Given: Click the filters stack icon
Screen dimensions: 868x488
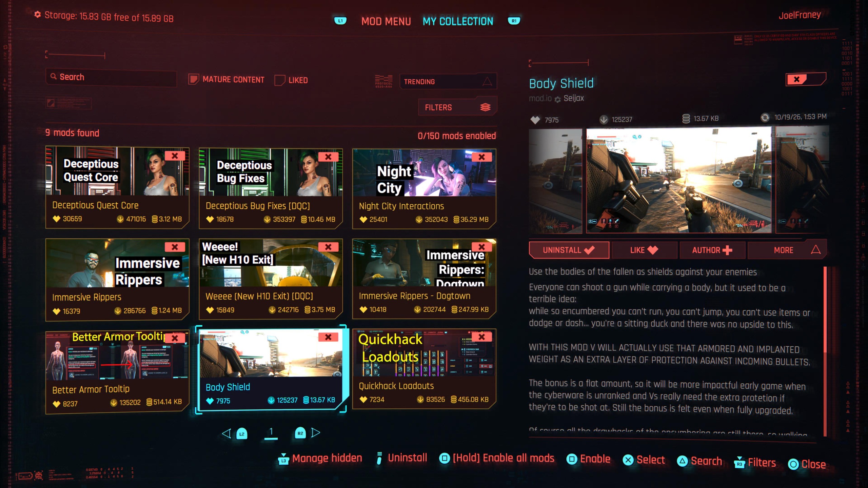Looking at the screenshot, I should [485, 107].
